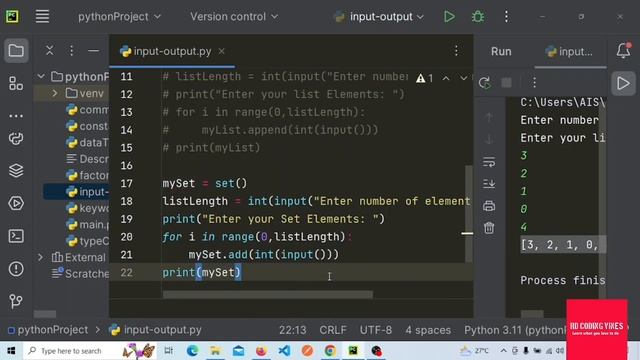Change the 4 spaces indent setting

[428, 330]
